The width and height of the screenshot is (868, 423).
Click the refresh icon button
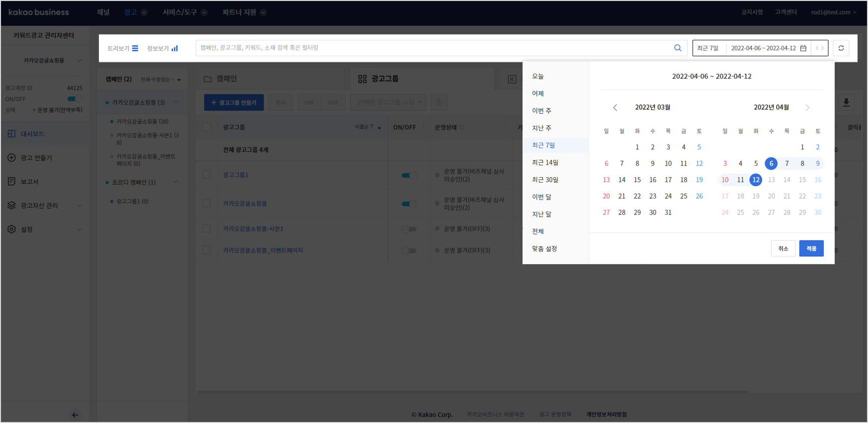click(x=841, y=48)
